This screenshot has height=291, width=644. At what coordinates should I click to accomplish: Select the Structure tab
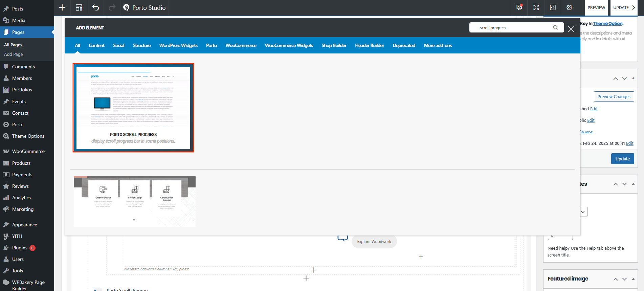point(142,45)
